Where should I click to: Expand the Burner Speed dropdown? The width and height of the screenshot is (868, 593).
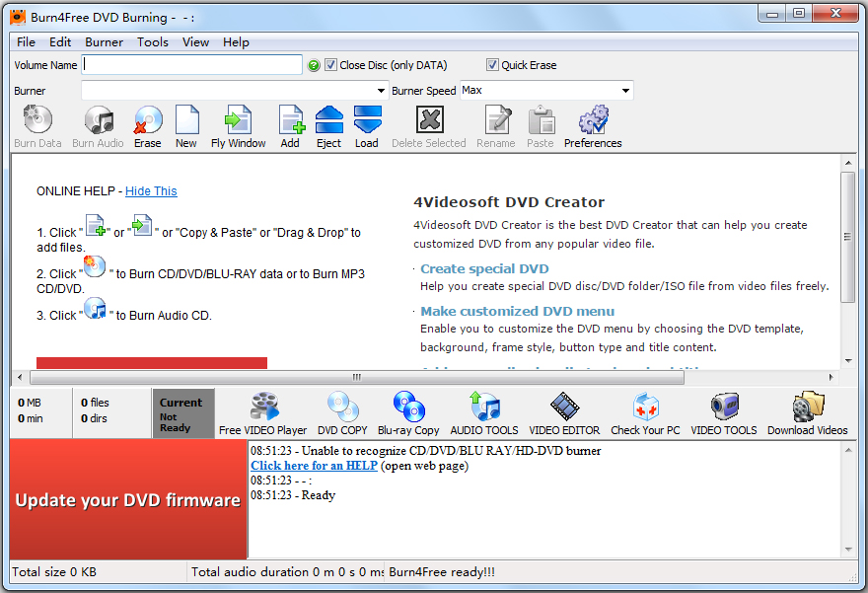tap(625, 91)
